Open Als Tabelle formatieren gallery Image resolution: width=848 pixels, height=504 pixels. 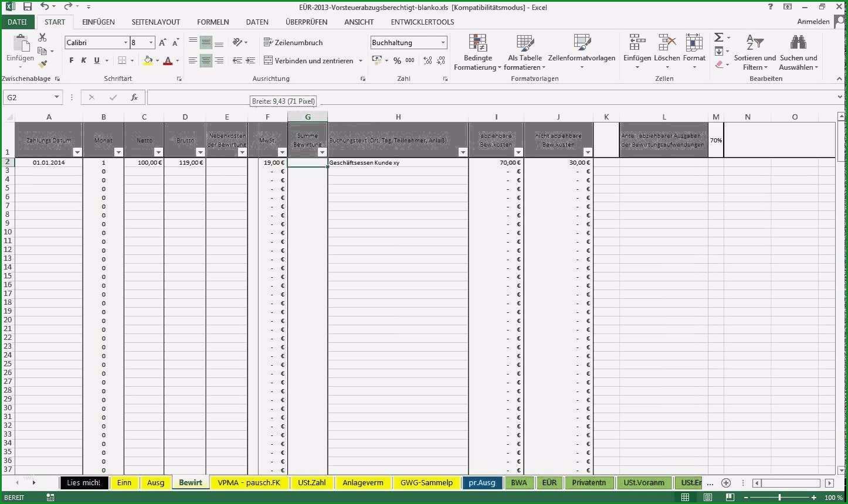[x=525, y=52]
